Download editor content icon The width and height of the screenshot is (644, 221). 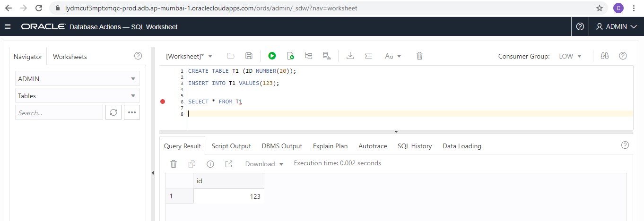[350, 56]
